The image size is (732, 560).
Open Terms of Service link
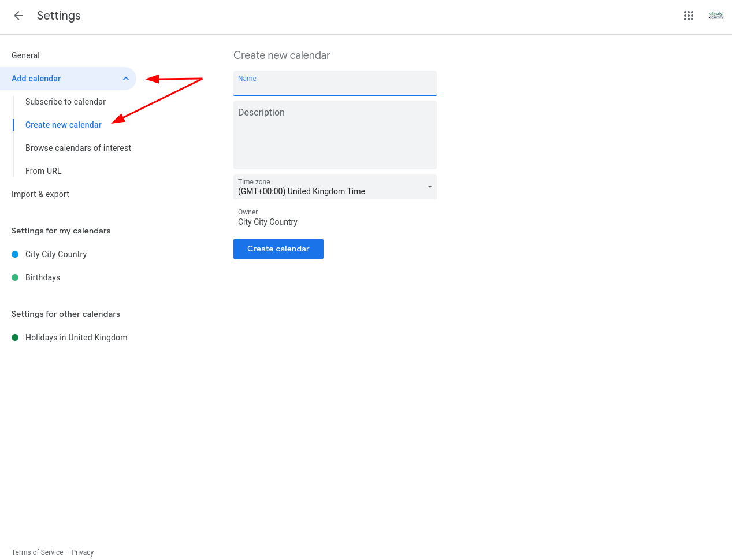point(38,552)
